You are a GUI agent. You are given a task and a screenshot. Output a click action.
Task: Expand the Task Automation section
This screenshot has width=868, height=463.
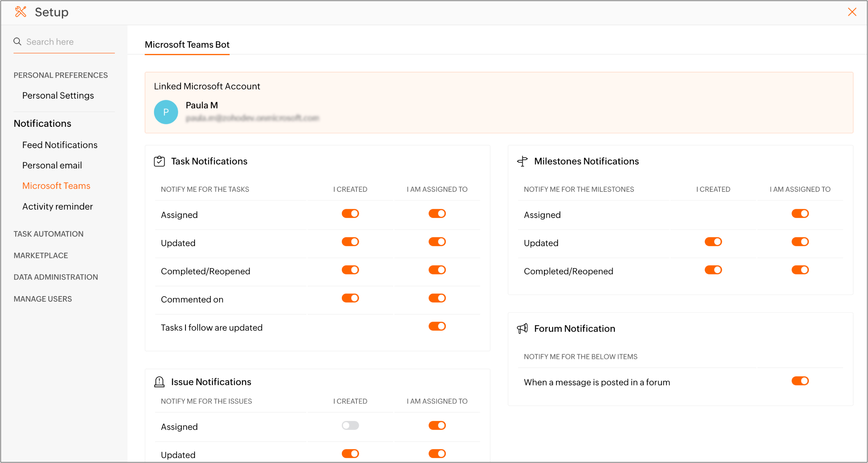[x=48, y=234]
